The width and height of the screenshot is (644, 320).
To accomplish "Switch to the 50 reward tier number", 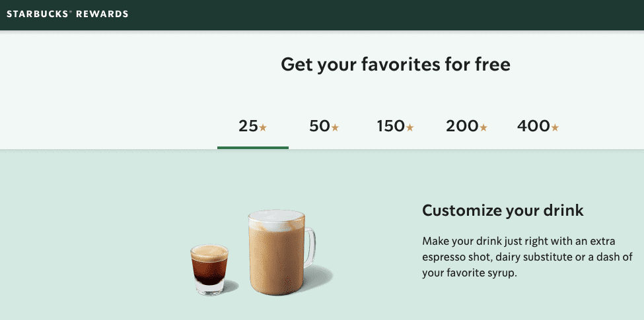I will point(319,126).
